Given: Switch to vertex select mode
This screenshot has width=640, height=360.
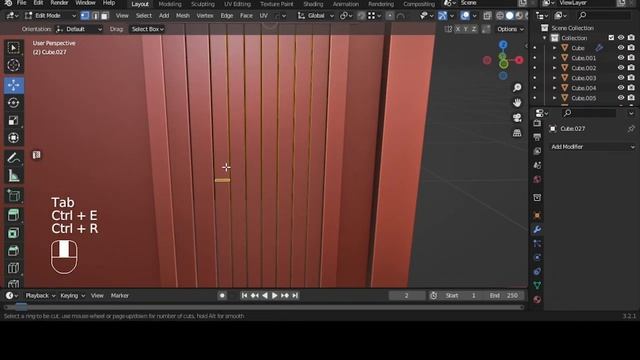Looking at the screenshot, I should (85, 16).
